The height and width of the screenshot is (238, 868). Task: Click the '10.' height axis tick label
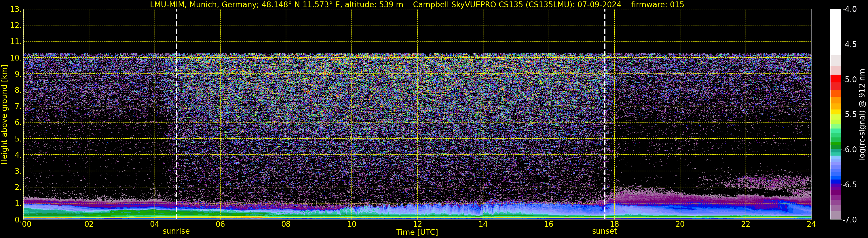tap(16, 58)
